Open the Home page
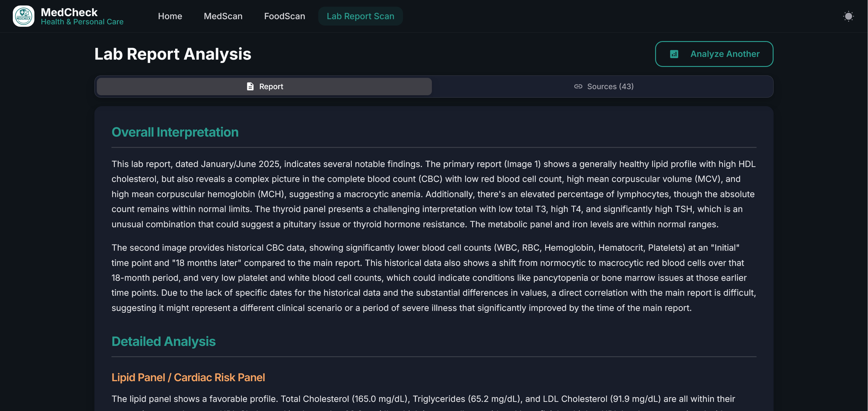 pyautogui.click(x=170, y=16)
